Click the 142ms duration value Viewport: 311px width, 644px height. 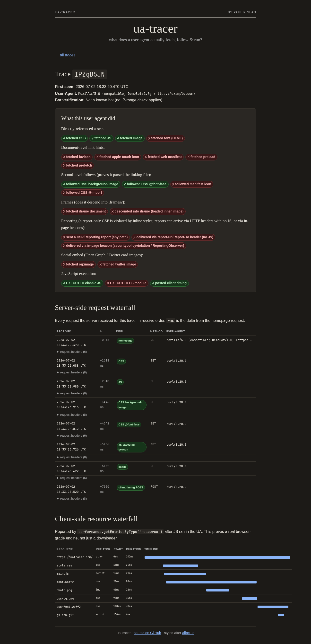(x=130, y=557)
